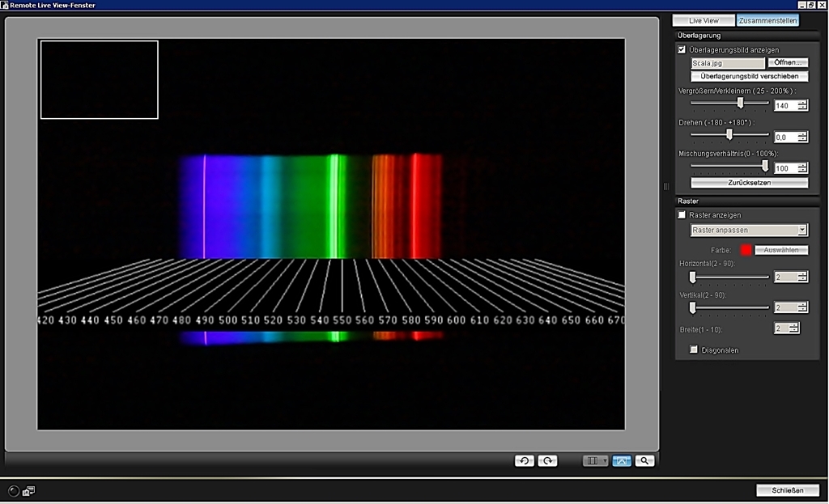The width and height of the screenshot is (829, 504).
Task: Click the magnifier zoom icon
Action: pos(644,460)
